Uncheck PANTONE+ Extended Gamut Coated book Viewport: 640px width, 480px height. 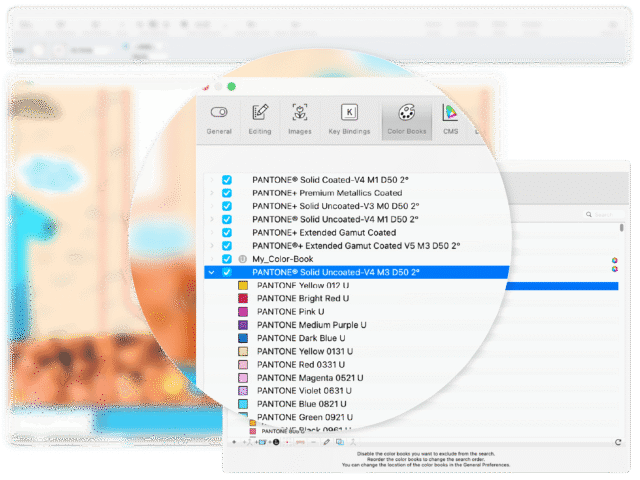click(x=227, y=233)
